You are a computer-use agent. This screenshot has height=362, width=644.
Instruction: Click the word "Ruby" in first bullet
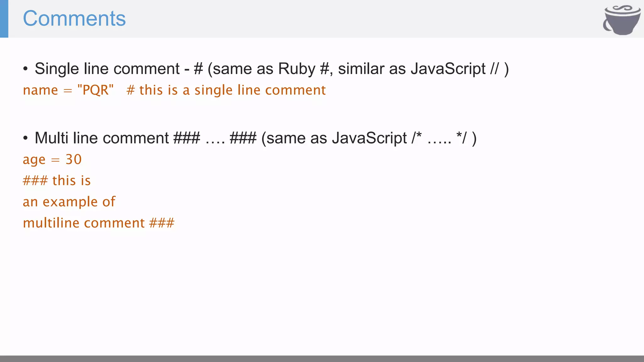point(297,69)
